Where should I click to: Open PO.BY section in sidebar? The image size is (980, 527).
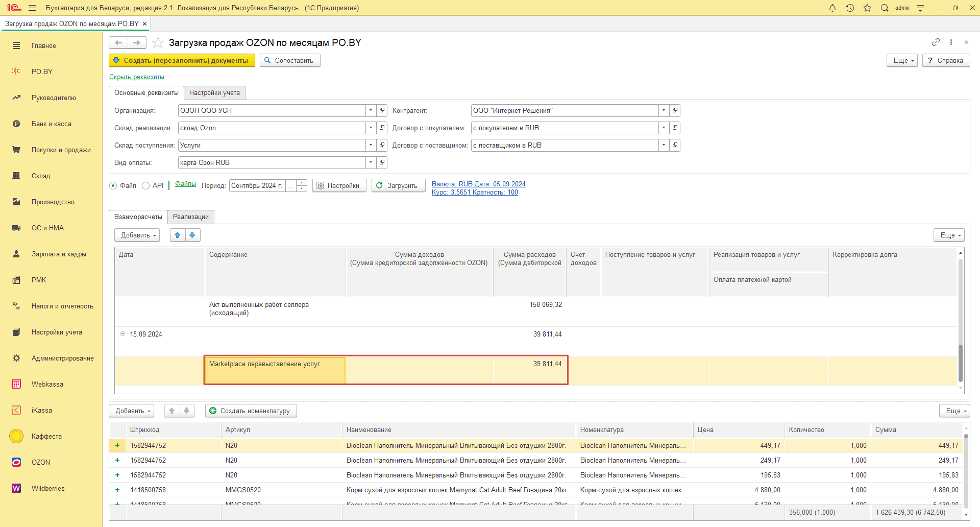pos(42,71)
